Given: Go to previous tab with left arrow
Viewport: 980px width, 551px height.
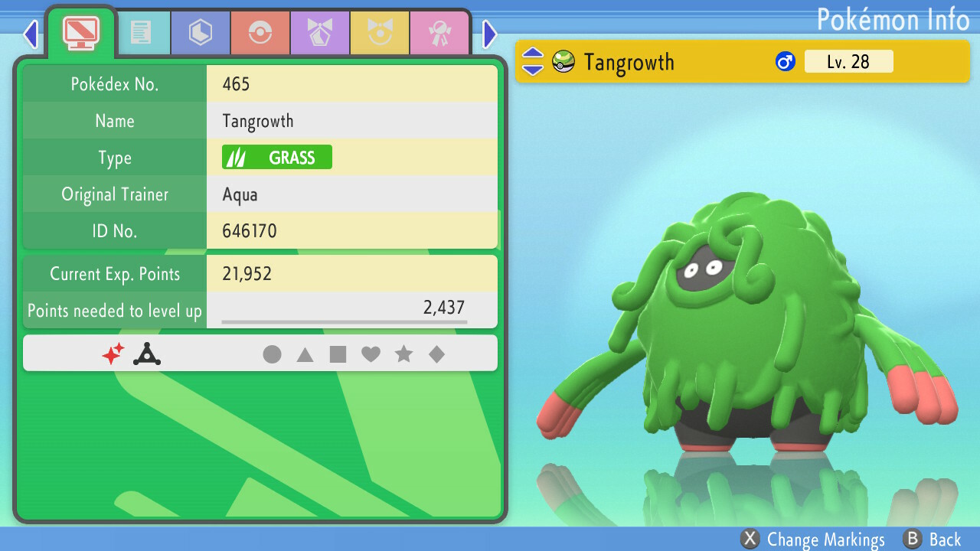Looking at the screenshot, I should coord(31,34).
